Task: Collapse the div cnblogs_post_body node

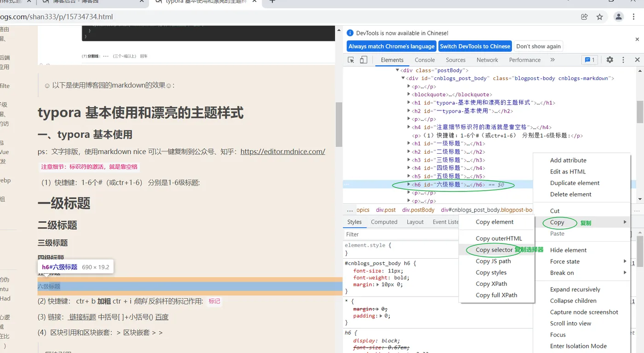Action: (x=403, y=78)
